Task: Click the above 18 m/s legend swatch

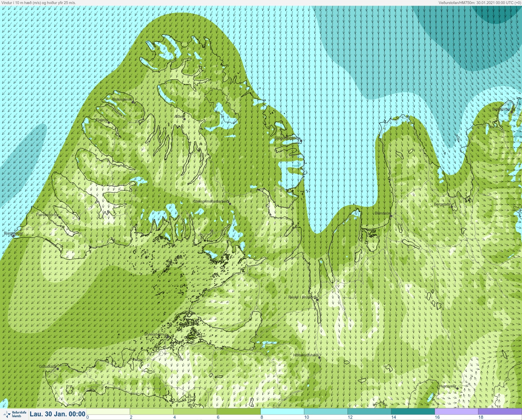Action: [500, 411]
